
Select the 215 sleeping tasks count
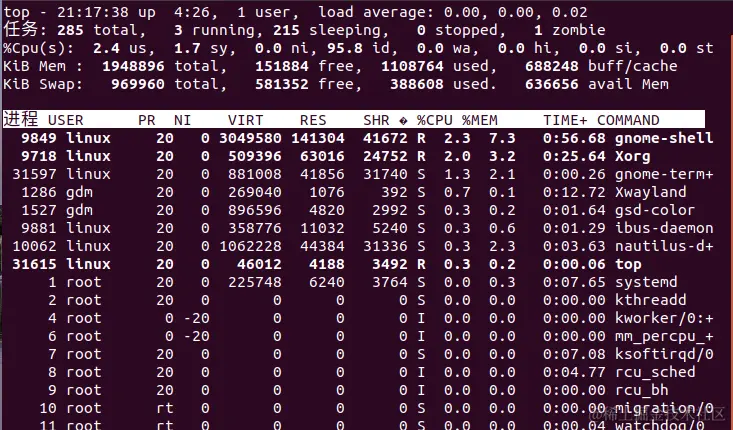pos(286,30)
